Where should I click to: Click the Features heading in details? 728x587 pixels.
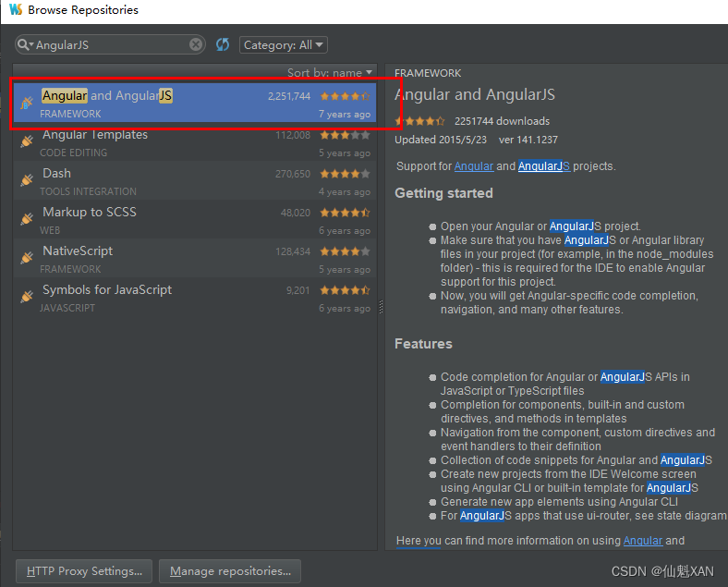coord(423,344)
